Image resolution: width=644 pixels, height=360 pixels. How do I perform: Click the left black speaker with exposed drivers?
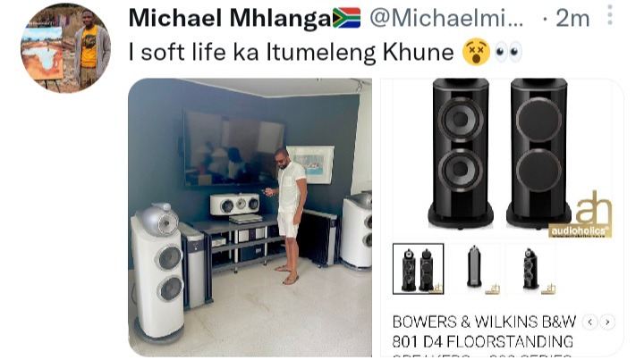[461, 153]
